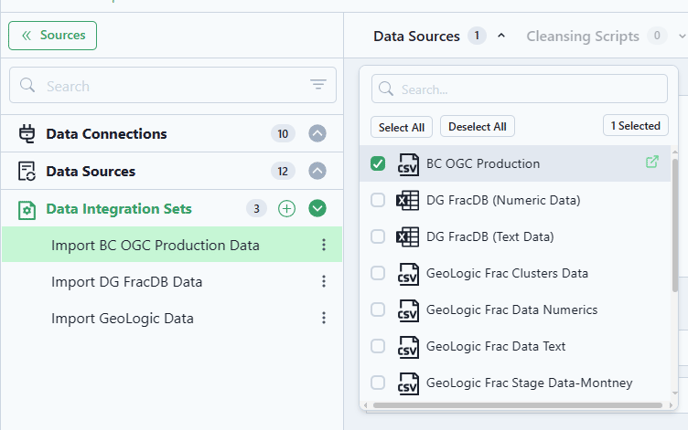Click the Select All button
This screenshot has width=688, height=430.
(401, 127)
